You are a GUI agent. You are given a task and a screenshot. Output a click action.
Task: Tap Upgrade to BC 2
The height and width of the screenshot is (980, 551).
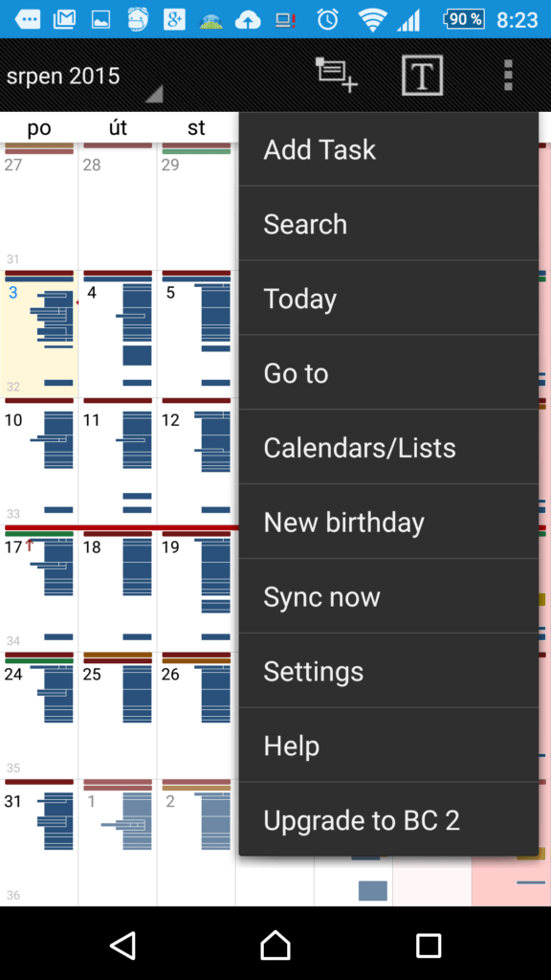click(x=388, y=820)
